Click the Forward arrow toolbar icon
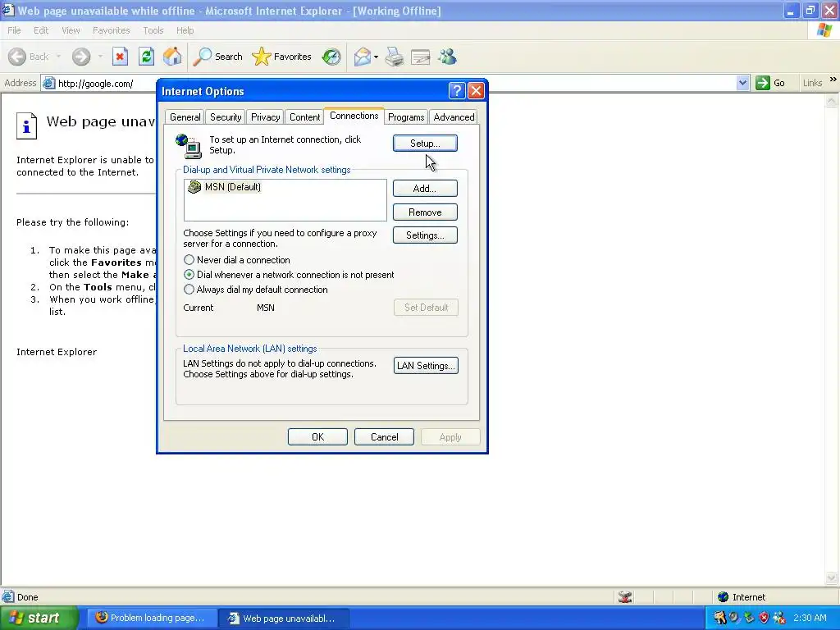The height and width of the screenshot is (630, 840). (81, 57)
